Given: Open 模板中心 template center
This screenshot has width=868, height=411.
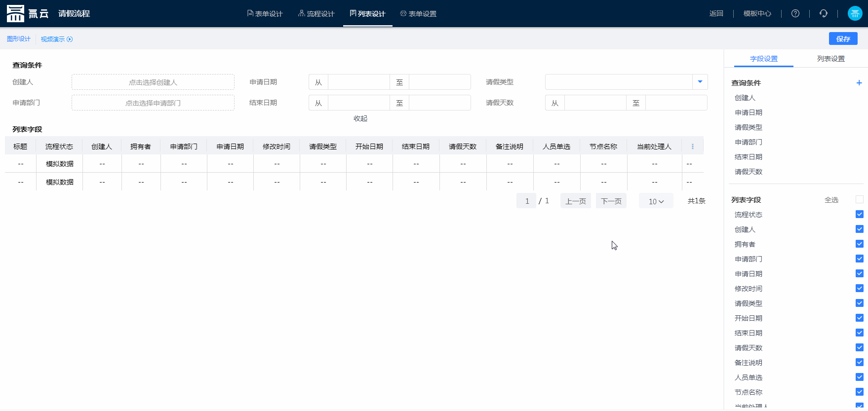Looking at the screenshot, I should pos(757,13).
